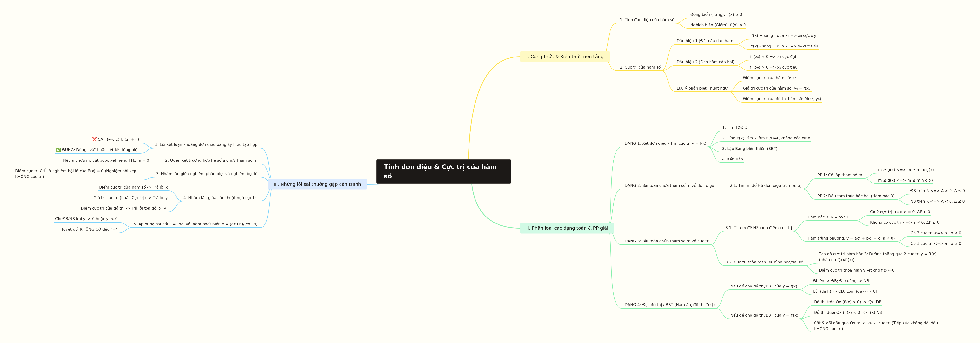Select 'DẠNG 4: Đọc đồ thị / BBT' node

(669, 305)
